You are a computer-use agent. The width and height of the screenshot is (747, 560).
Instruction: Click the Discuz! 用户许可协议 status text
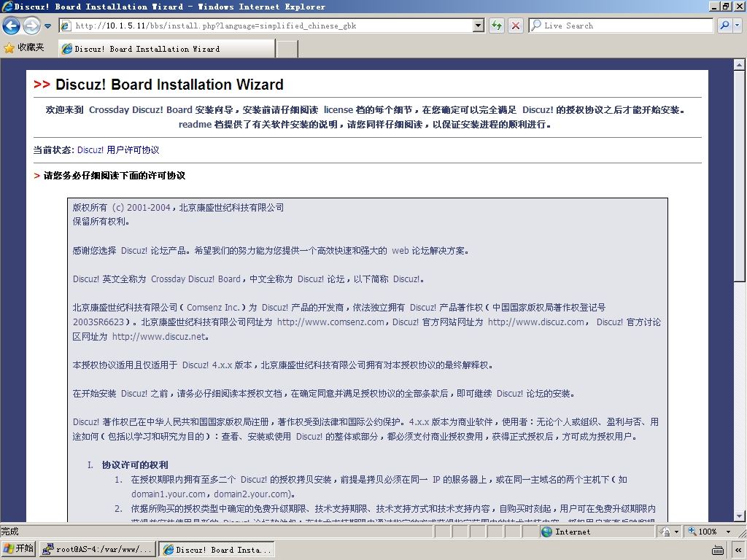pyautogui.click(x=118, y=150)
